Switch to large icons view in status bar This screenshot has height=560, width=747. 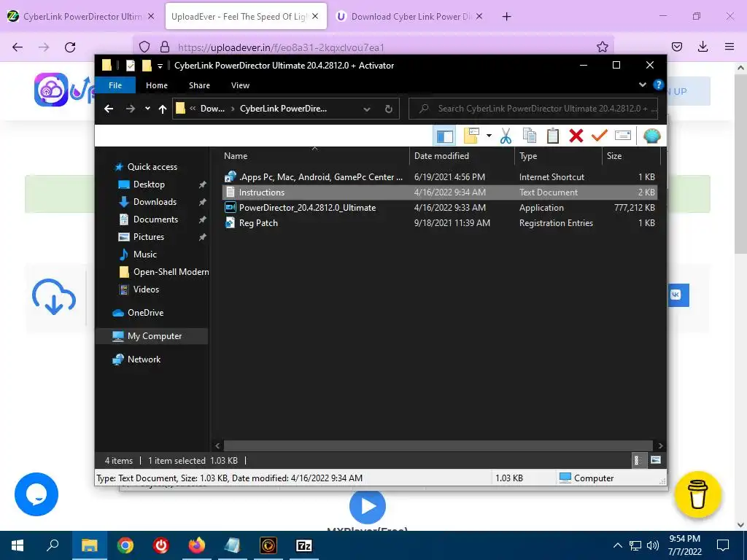point(656,460)
